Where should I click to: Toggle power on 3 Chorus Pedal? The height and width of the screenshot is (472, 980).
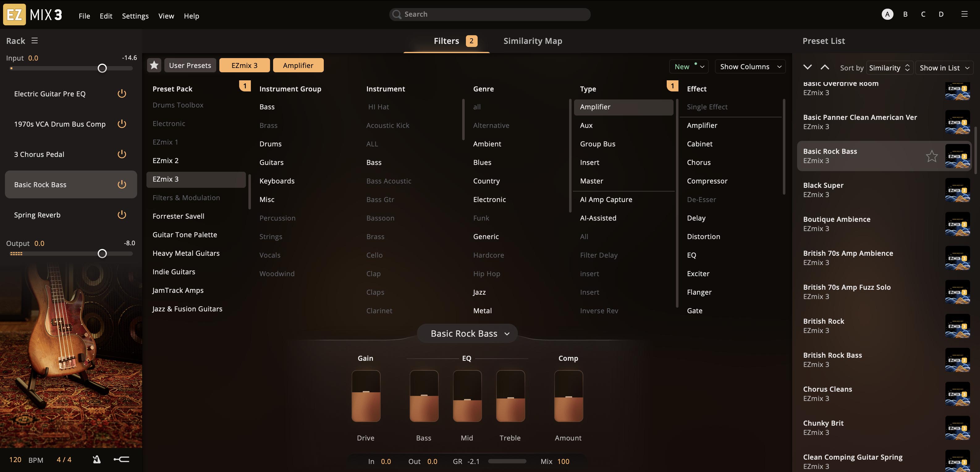click(x=122, y=154)
